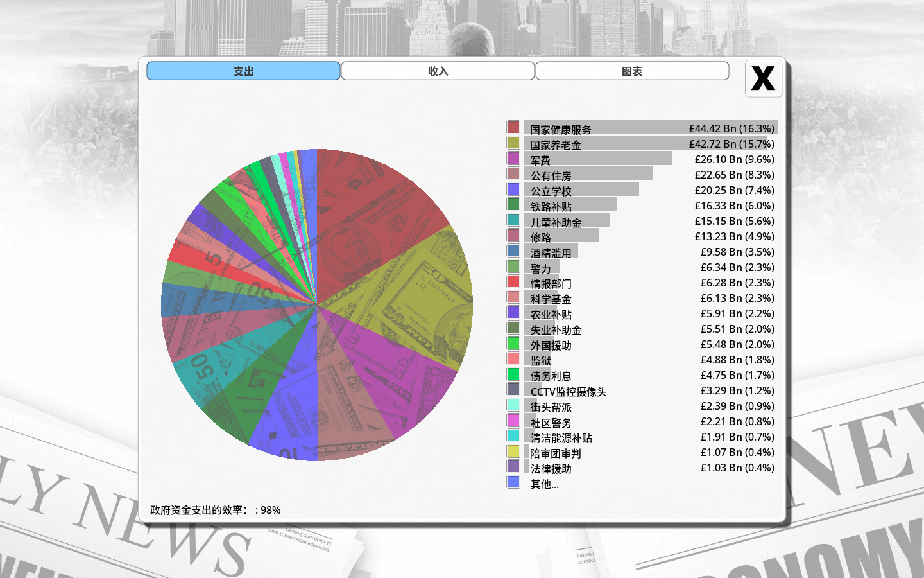Click the 国家健康服务 color swatch
The width and height of the screenshot is (924, 578).
pos(513,127)
